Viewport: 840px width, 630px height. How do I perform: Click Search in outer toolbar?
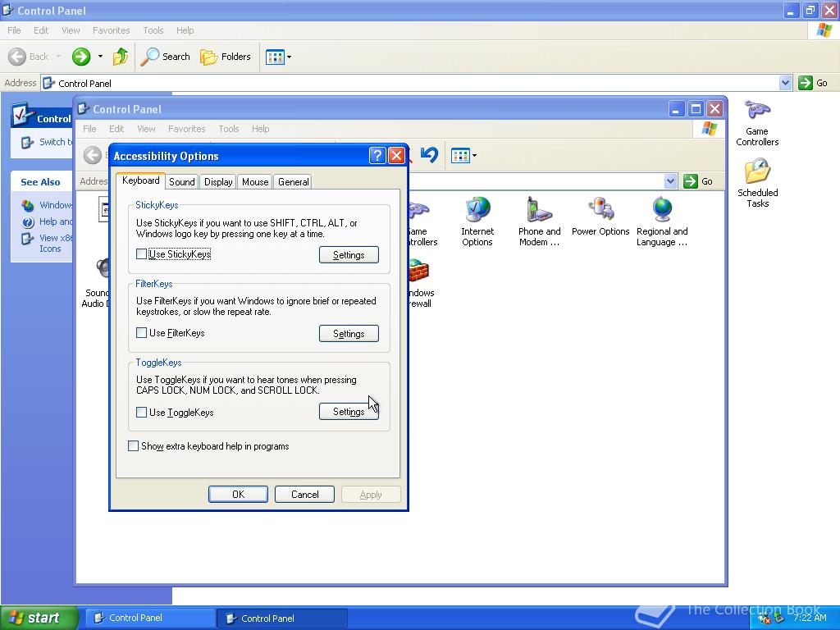(x=165, y=57)
